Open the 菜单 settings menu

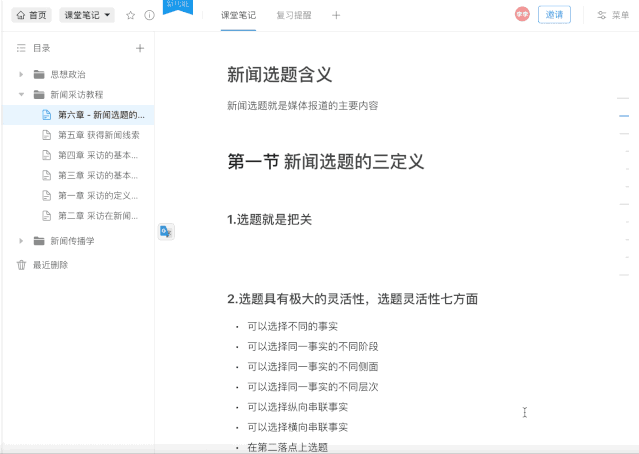pos(613,15)
